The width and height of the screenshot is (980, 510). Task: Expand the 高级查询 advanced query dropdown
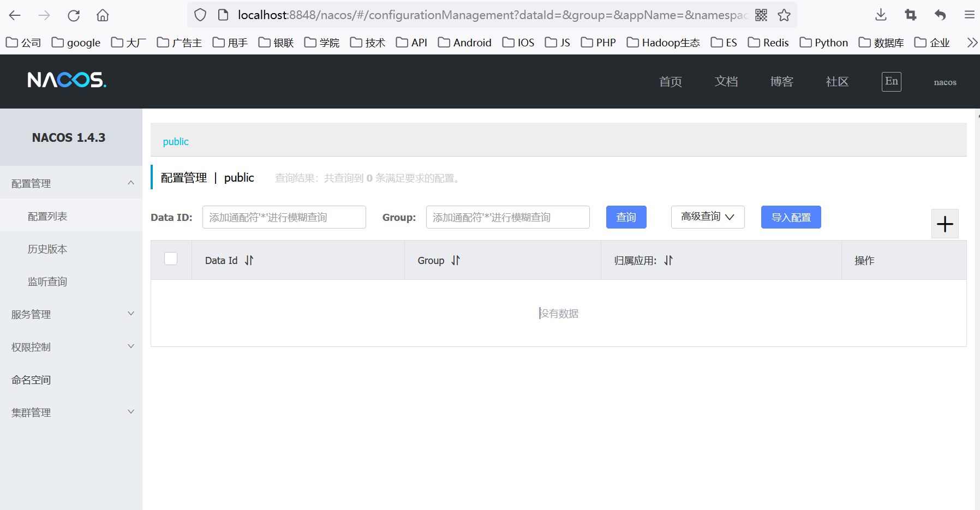coord(707,217)
